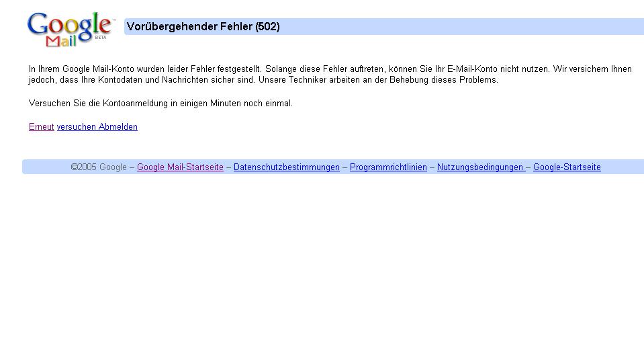The image size is (644, 363).
Task: Click the sentence 'Versuchen Sie die Kontoanmeldung in einigen Minuten noch einmal.'
Action: tap(160, 103)
